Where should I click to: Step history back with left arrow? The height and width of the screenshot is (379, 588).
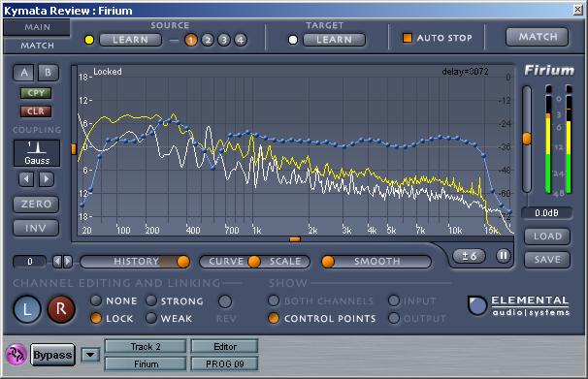click(57, 262)
